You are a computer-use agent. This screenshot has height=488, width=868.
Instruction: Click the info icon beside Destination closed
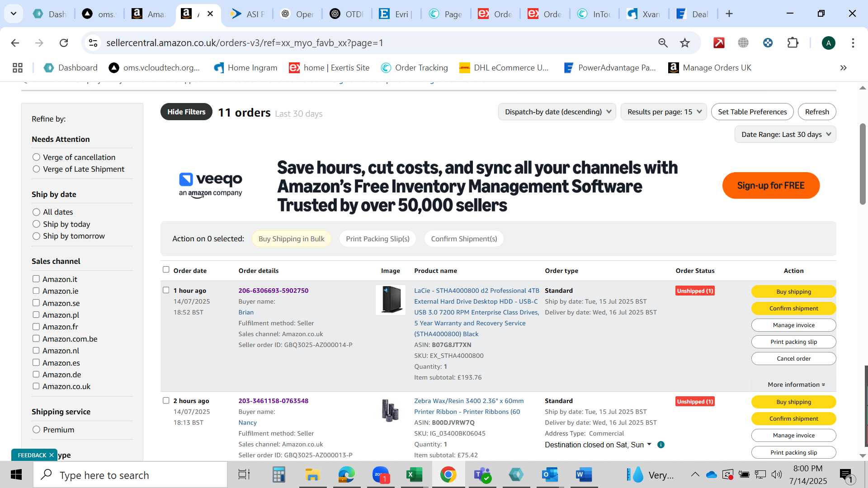tap(660, 445)
